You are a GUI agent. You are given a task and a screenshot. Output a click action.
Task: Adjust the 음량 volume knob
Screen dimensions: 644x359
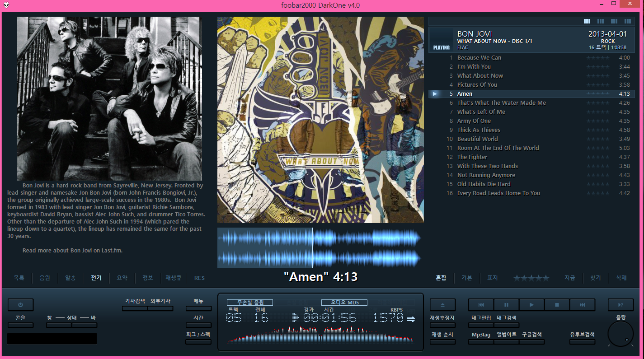click(x=620, y=333)
